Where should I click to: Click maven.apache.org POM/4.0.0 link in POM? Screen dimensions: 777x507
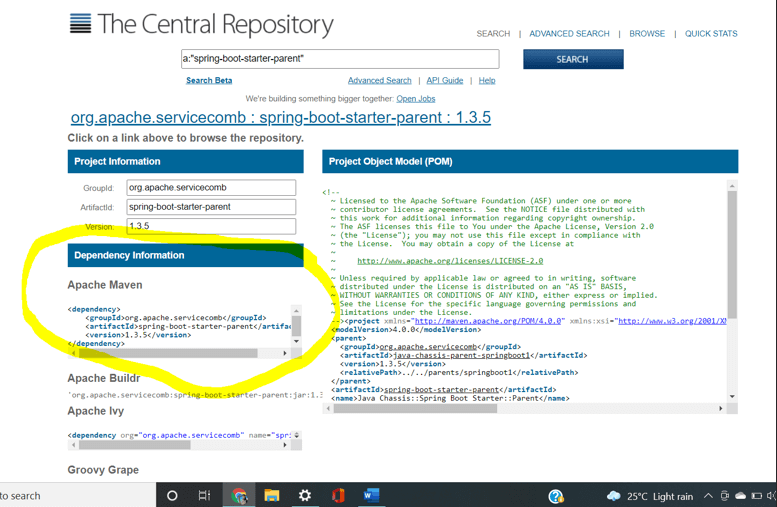pos(488,321)
